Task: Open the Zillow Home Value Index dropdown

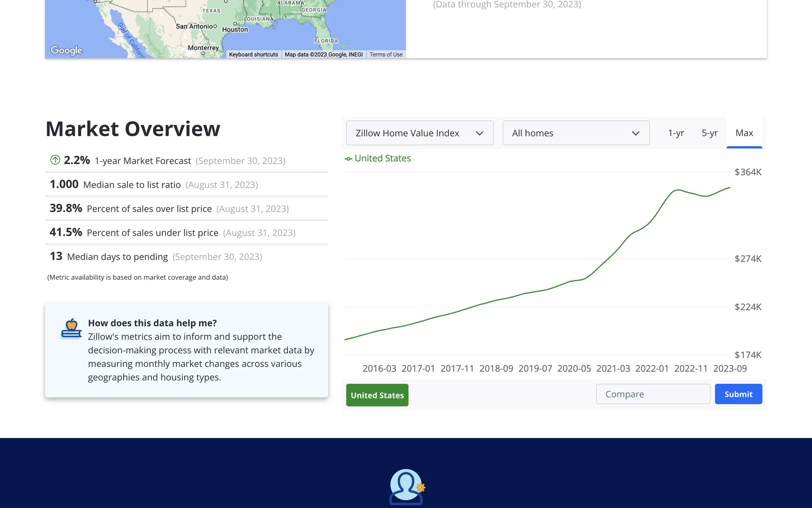Action: point(419,133)
